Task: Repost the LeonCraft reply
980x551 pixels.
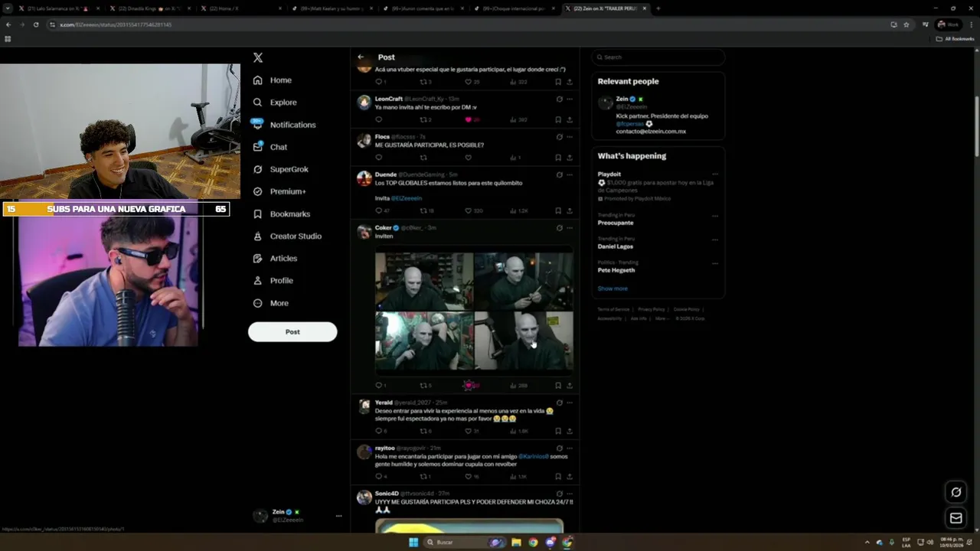Action: point(423,119)
